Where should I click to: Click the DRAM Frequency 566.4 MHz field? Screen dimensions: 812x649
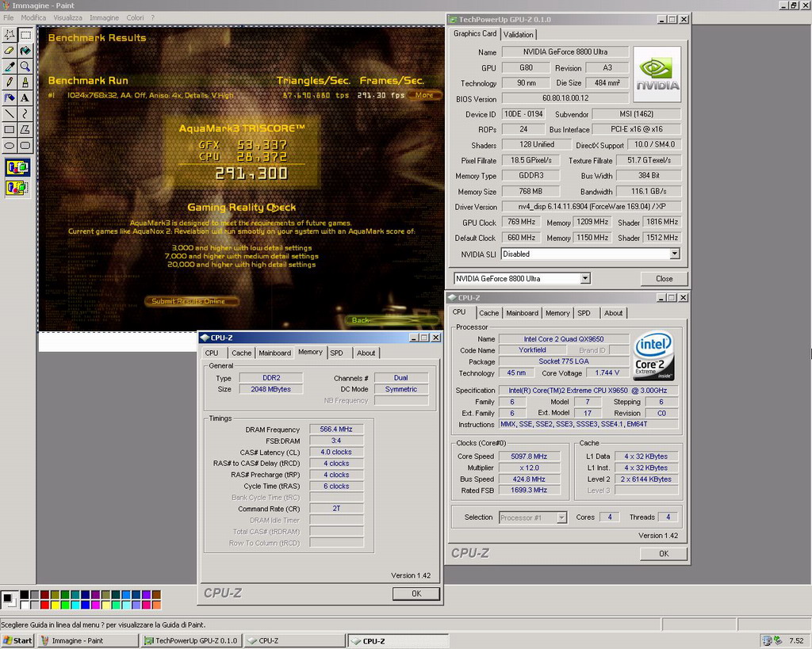pos(336,429)
